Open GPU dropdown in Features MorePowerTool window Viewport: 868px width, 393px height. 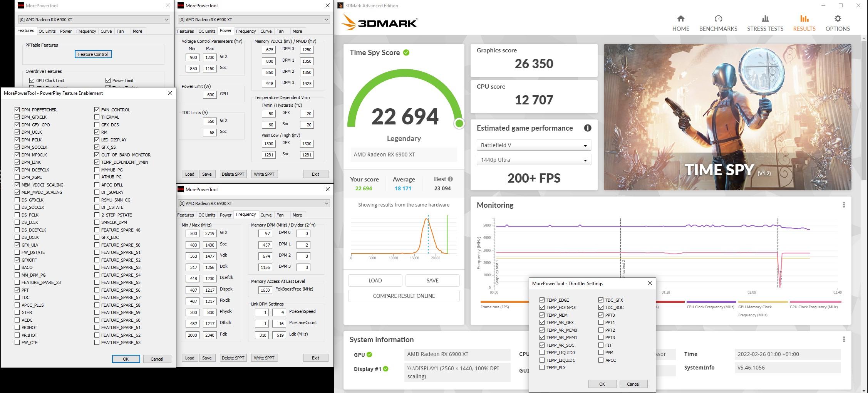(94, 19)
